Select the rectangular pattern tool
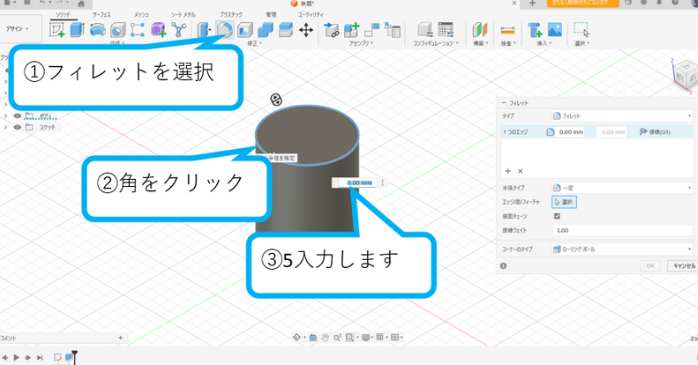 click(x=137, y=30)
